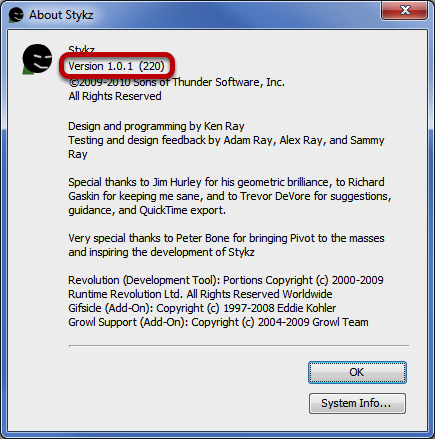Screen dimensions: 435x439
Task: Click the Runtime Revolution Ltd. rights line
Action: (200, 294)
